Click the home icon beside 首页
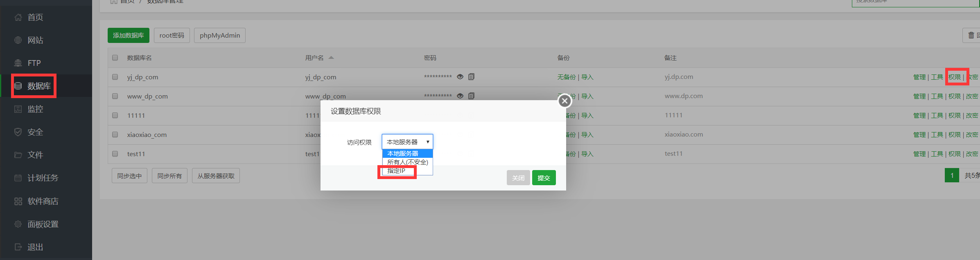 click(x=18, y=17)
